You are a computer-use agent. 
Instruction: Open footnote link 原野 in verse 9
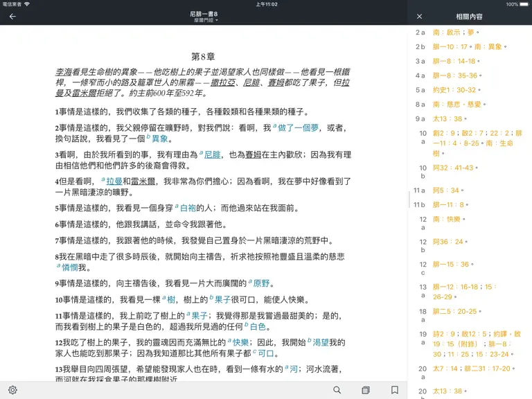261,283
